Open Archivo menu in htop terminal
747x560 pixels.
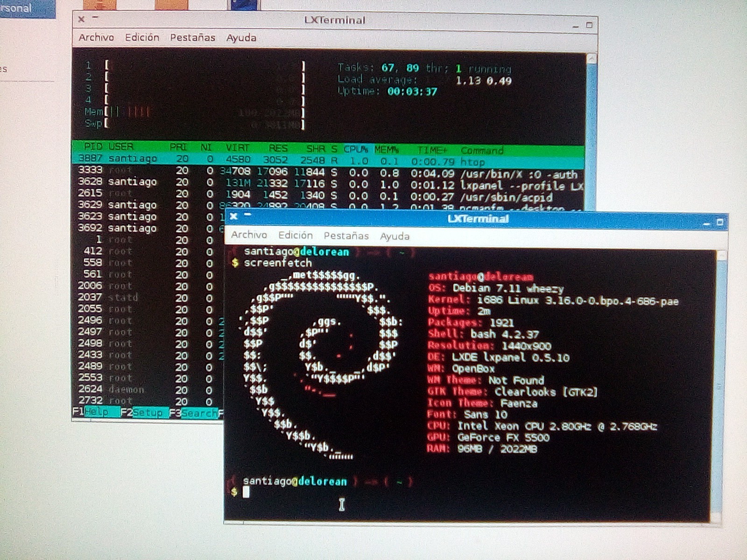pyautogui.click(x=96, y=37)
